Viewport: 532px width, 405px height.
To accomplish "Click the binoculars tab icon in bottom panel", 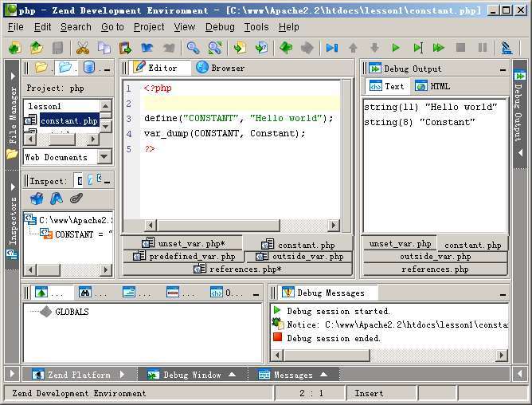I will [x=85, y=293].
